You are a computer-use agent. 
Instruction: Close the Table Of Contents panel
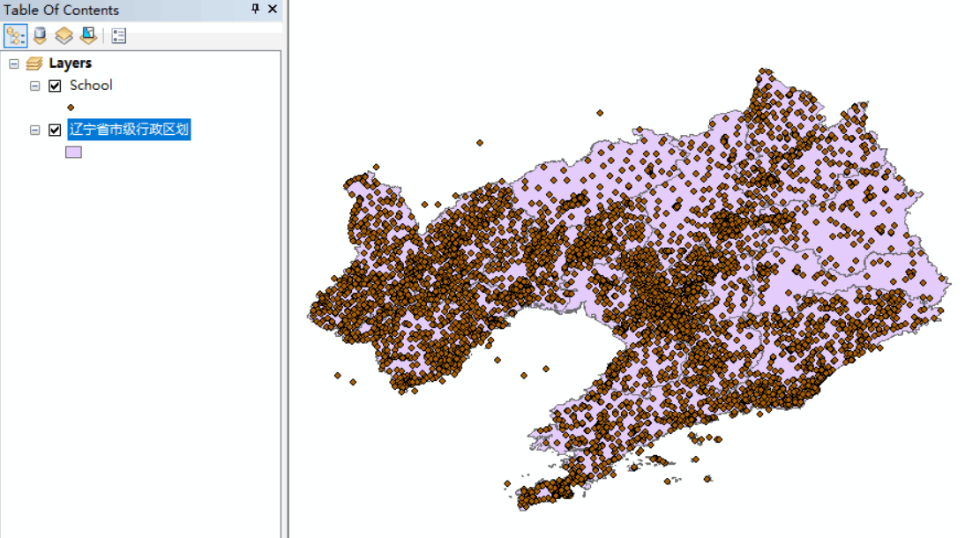point(273,9)
